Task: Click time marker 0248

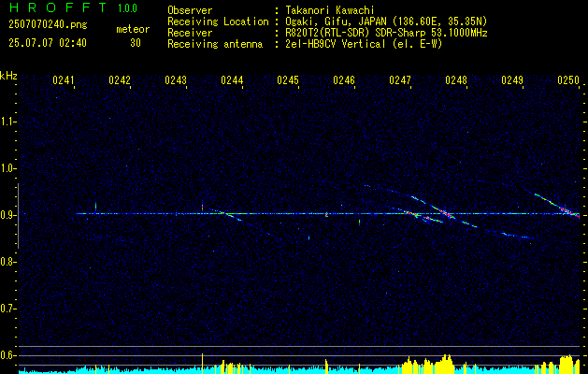Action: 456,80
